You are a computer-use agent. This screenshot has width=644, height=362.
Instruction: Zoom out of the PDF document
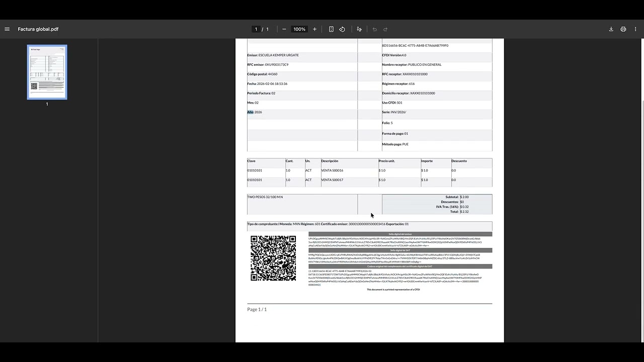(x=284, y=29)
